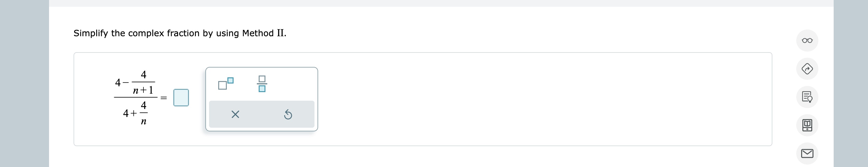Insert a fraction template from the palette
Screen dimensions: 868x167
click(262, 84)
